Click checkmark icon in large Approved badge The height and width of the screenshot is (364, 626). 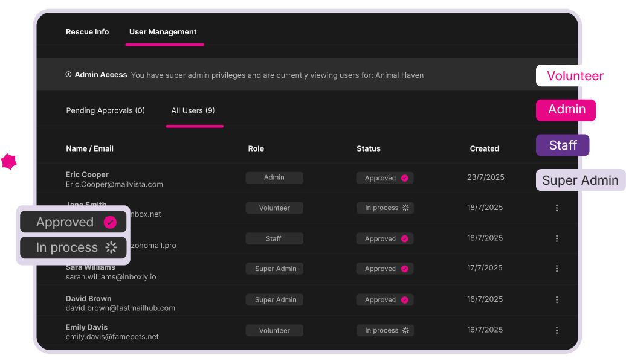(110, 222)
